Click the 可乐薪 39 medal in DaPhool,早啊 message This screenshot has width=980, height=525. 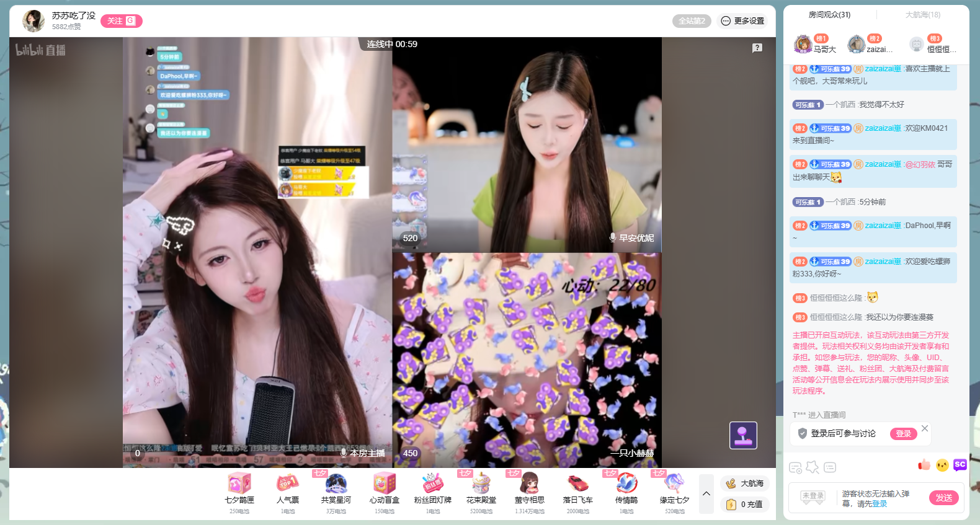coord(830,226)
